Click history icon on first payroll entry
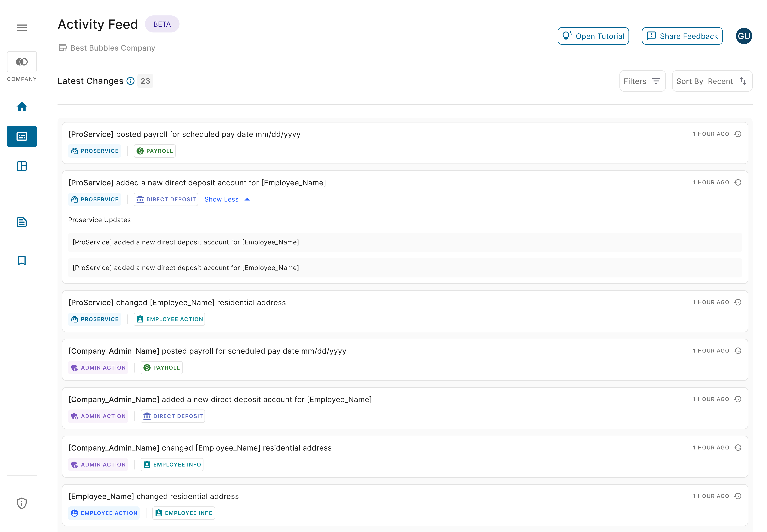Screen dimensions: 767x532 click(x=738, y=134)
